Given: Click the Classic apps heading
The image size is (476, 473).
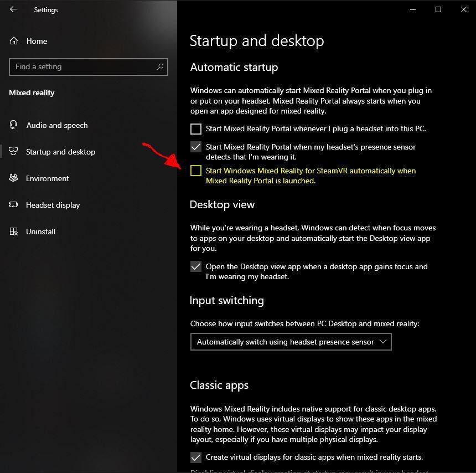Looking at the screenshot, I should (x=219, y=385).
